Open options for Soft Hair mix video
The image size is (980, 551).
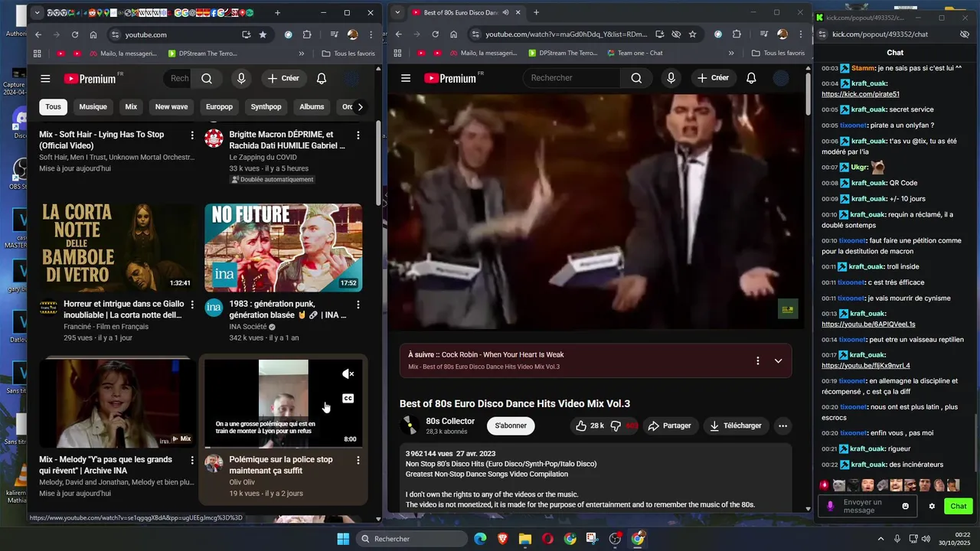tap(192, 135)
